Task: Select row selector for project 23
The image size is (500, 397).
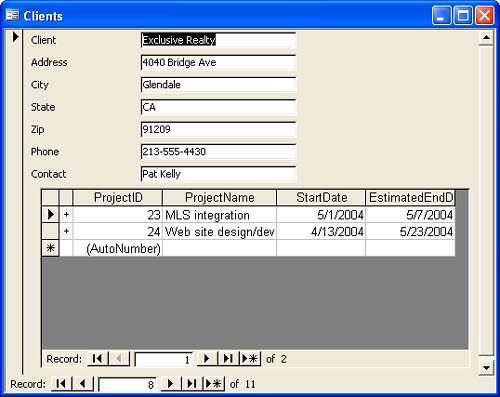Action: (x=50, y=214)
